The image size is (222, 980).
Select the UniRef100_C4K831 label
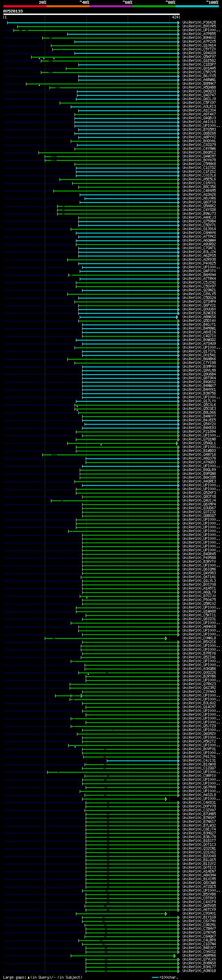(x=199, y=803)
